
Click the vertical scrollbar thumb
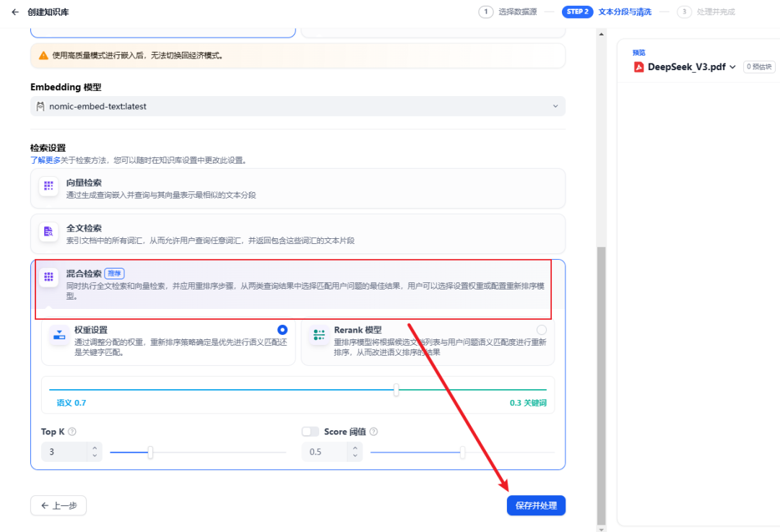tap(601, 385)
